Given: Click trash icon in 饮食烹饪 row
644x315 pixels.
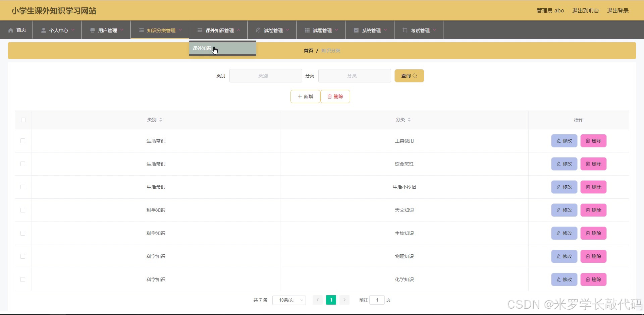Looking at the screenshot, I should pyautogui.click(x=588, y=164).
